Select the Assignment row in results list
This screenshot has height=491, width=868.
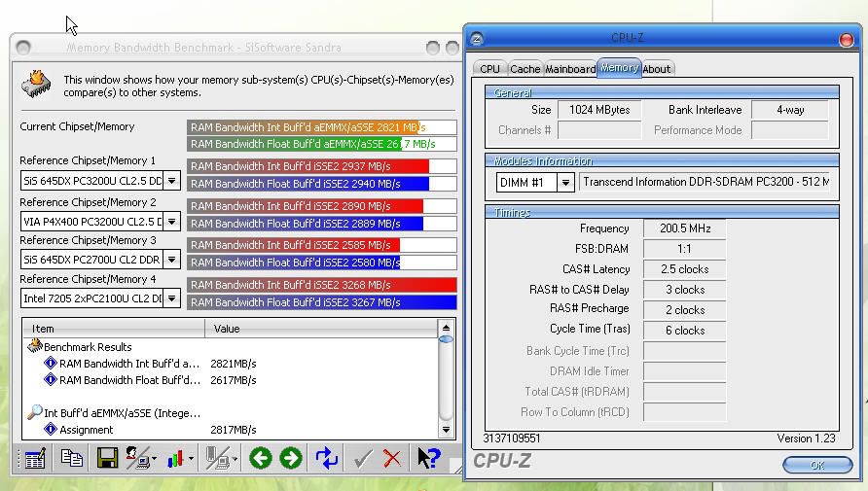tap(86, 430)
